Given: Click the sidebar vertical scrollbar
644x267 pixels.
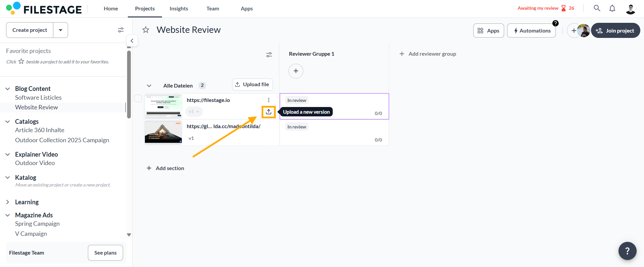Looking at the screenshot, I should pos(129,84).
